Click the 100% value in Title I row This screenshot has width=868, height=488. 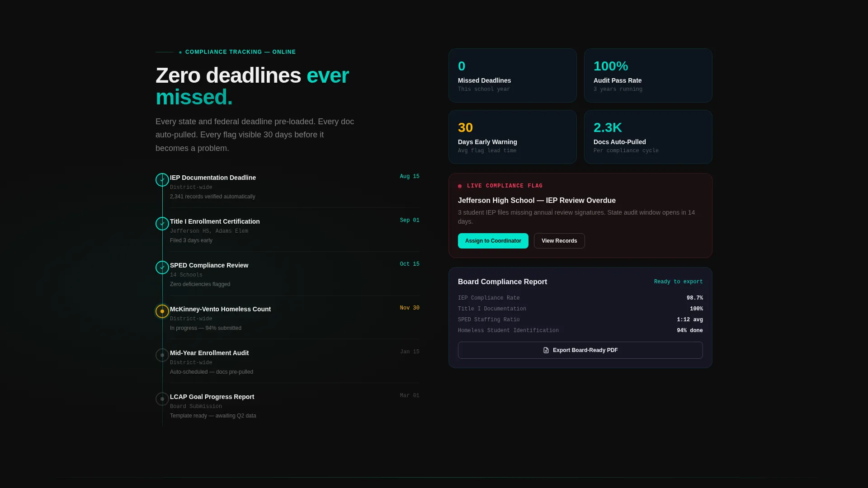coord(696,309)
